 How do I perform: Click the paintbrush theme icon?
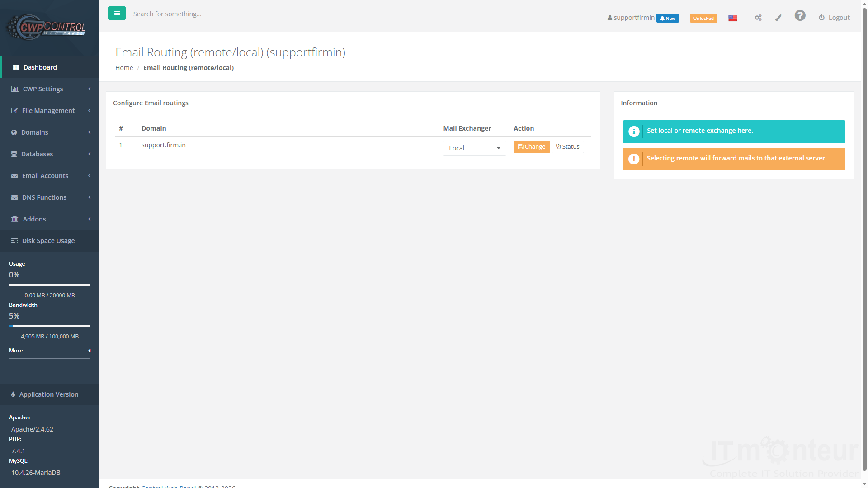pos(778,18)
